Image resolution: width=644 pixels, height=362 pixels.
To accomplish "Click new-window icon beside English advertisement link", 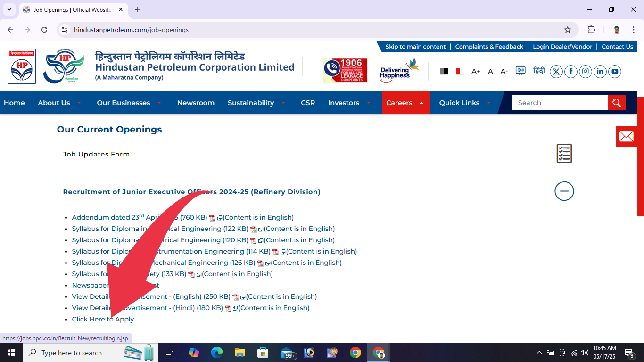I will [243, 297].
